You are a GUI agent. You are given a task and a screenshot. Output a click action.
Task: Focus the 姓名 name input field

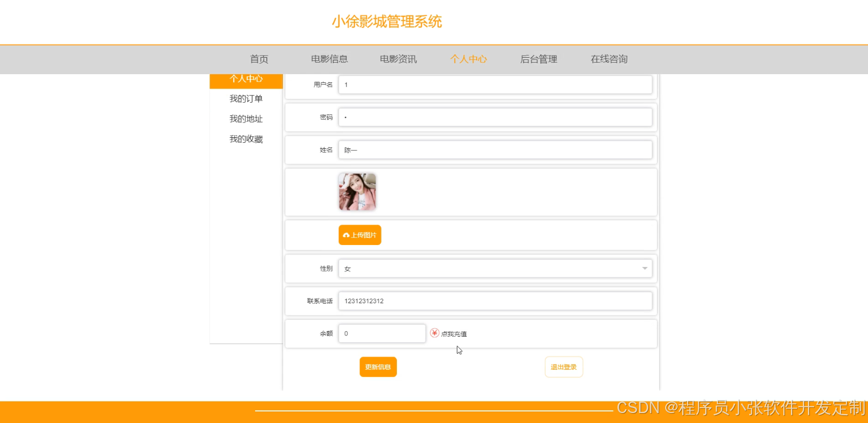point(495,150)
